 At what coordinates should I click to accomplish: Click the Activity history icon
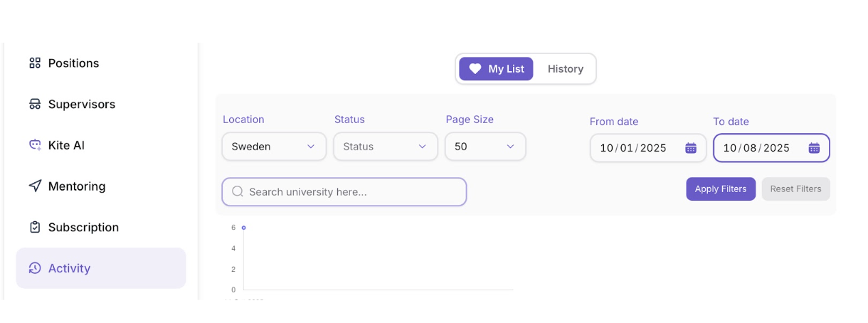coord(35,268)
